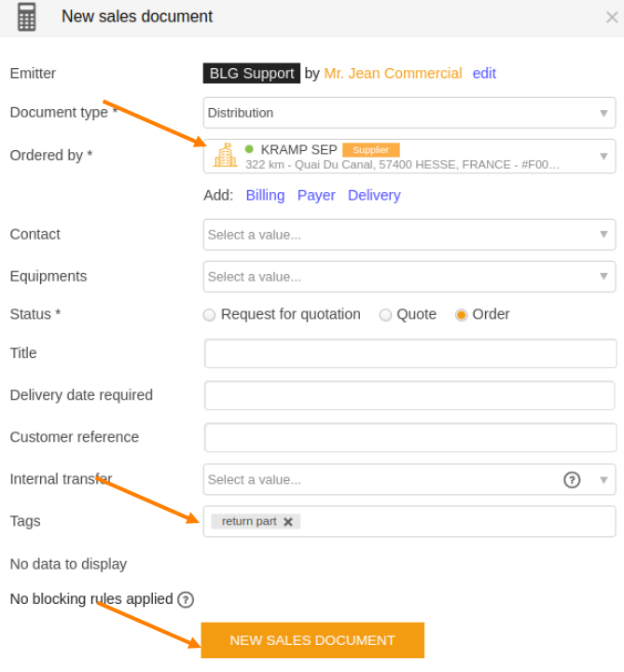Click the help icon in Internal transfer field
Image resolution: width=624 pixels, height=672 pixels.
coord(572,480)
